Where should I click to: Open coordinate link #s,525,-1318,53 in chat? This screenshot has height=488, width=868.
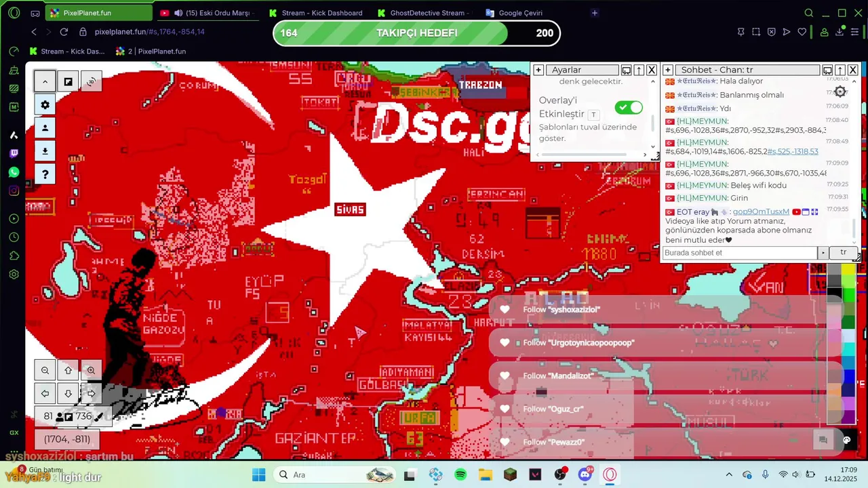click(x=793, y=151)
